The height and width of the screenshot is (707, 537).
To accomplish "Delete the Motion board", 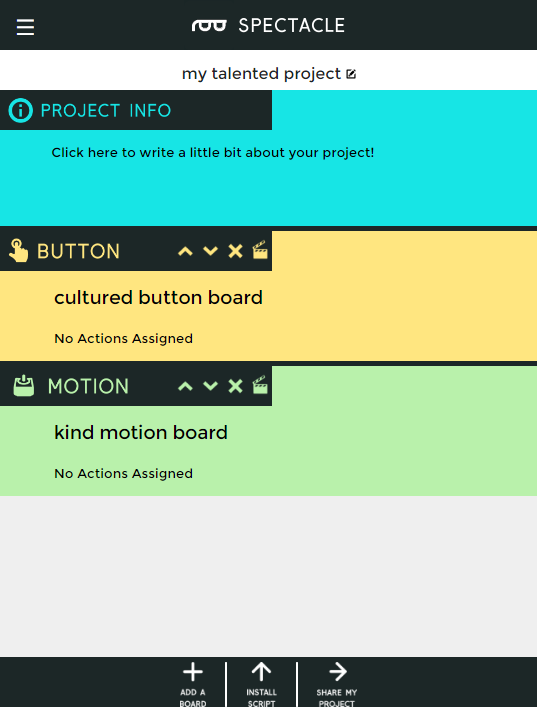I will click(x=235, y=386).
